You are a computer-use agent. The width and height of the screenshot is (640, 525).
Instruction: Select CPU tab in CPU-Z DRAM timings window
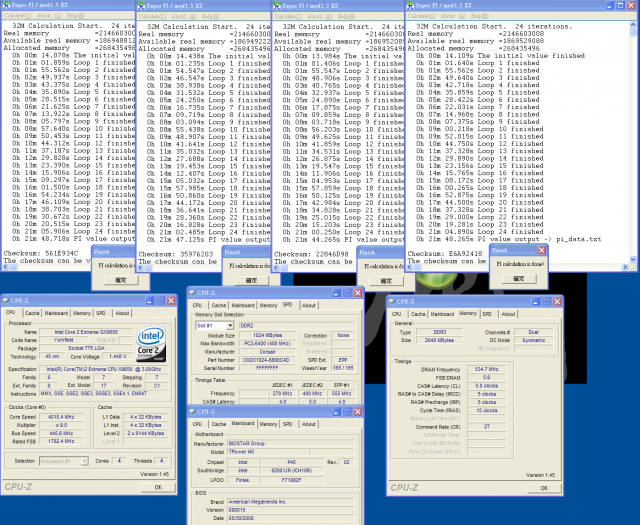(397, 314)
